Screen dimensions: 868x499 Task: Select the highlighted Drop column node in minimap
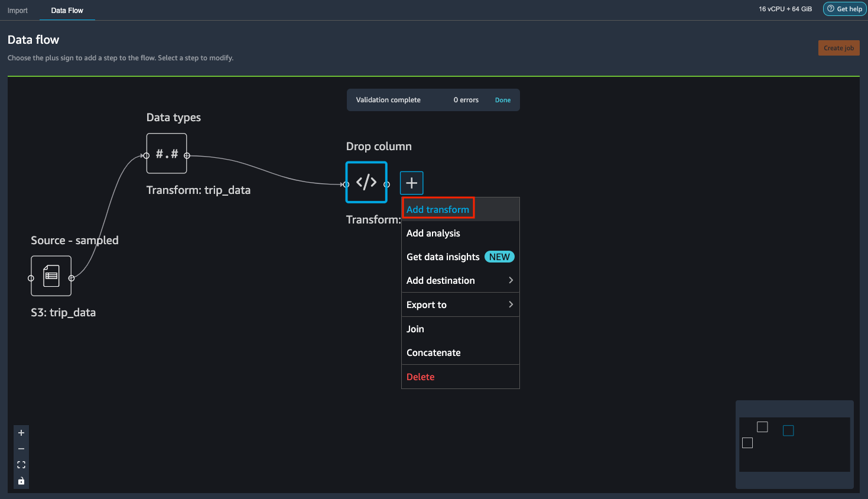tap(788, 430)
